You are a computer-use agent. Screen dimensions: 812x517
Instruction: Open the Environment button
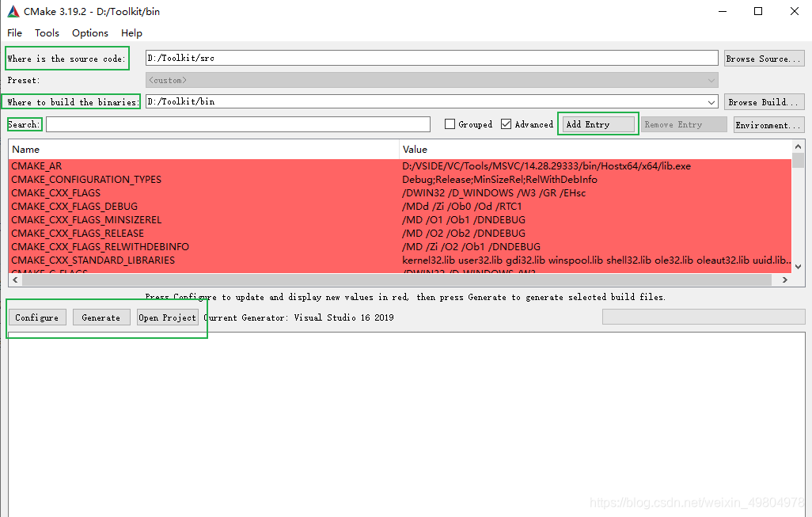[768, 125]
